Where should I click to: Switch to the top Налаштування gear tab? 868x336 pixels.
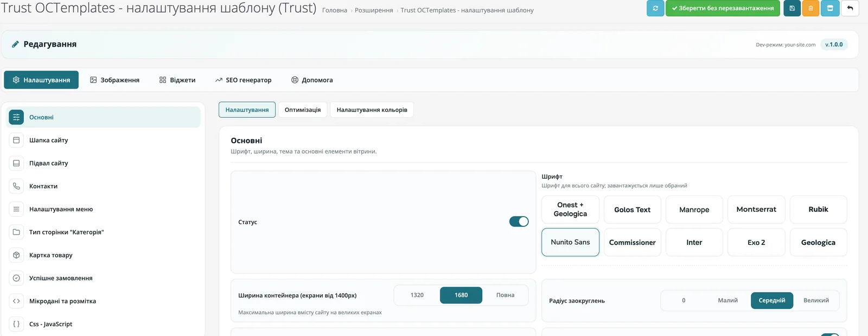41,80
